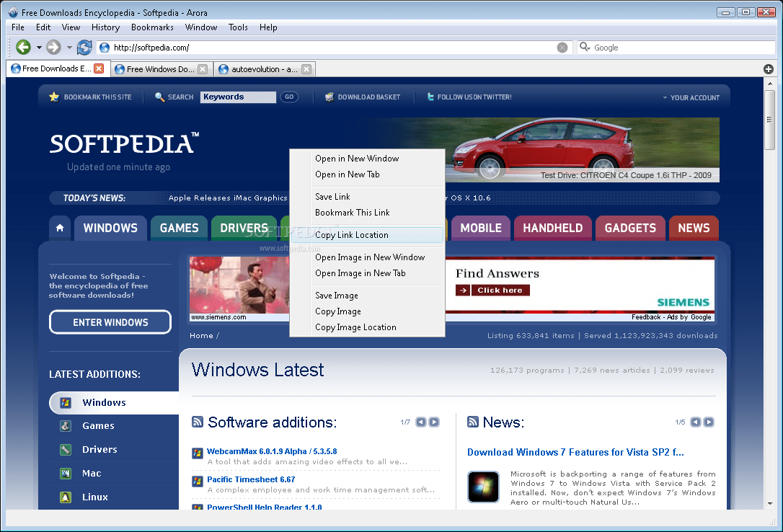
Task: Clear the address bar with the X icon
Action: 562,48
